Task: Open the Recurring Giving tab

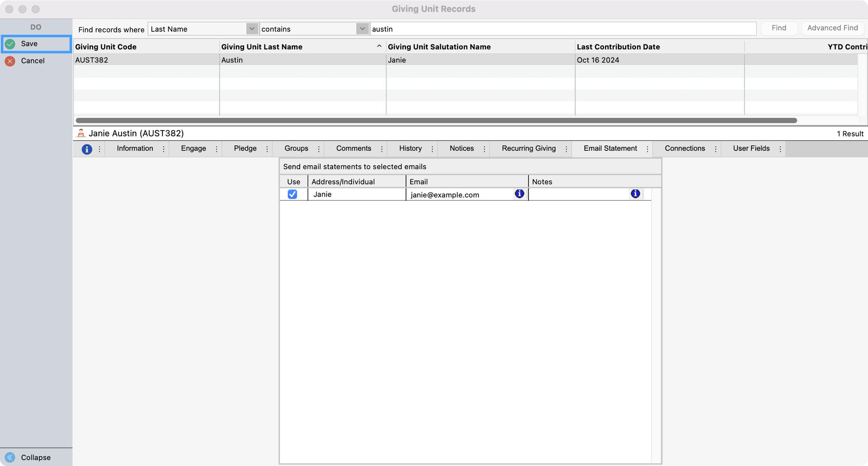Action: (529, 149)
